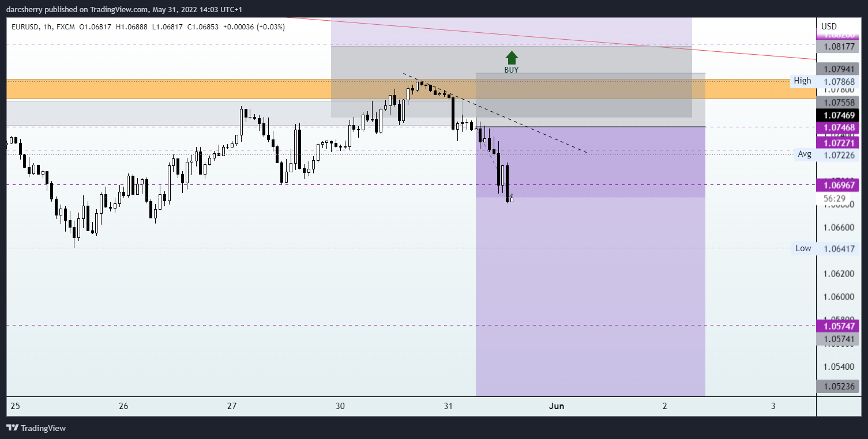Image resolution: width=868 pixels, height=439 pixels.
Task: Click the 3 date on the time axis
Action: pos(773,406)
